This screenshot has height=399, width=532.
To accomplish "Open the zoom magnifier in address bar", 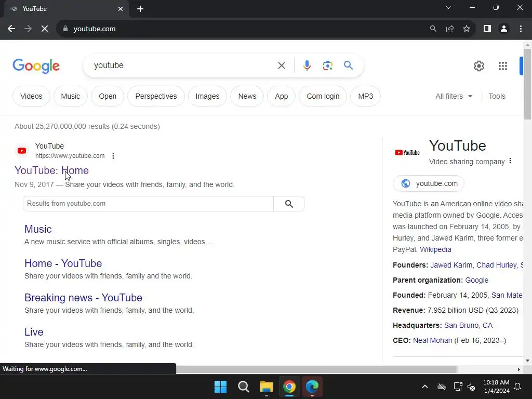I will 433,29.
